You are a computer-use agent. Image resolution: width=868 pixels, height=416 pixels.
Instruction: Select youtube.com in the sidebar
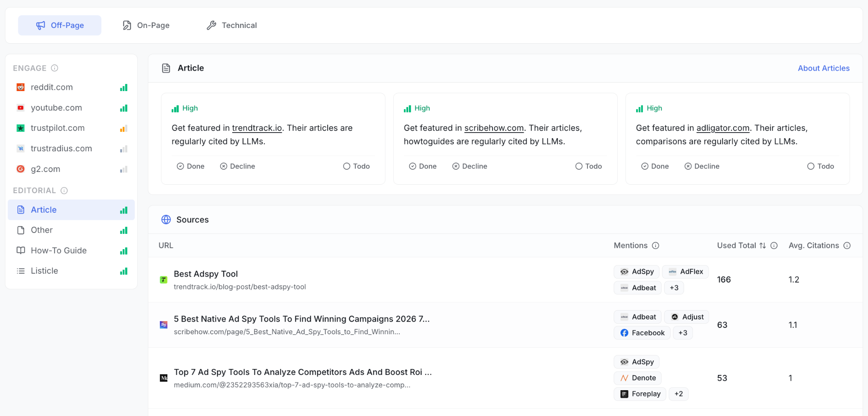point(71,108)
